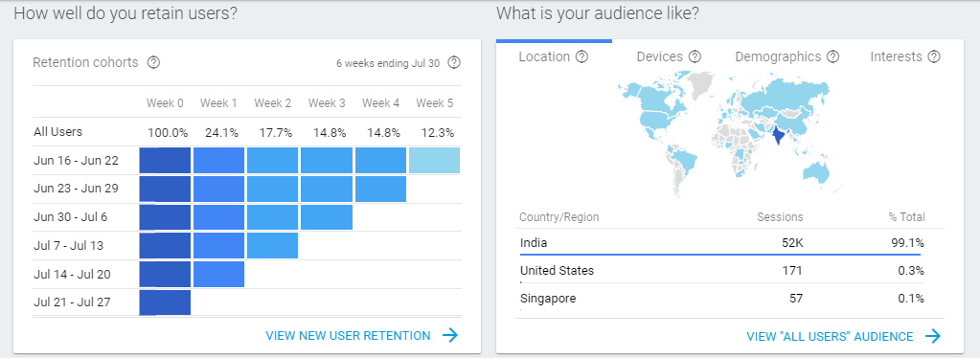Click the 171 sessions value

click(x=792, y=271)
